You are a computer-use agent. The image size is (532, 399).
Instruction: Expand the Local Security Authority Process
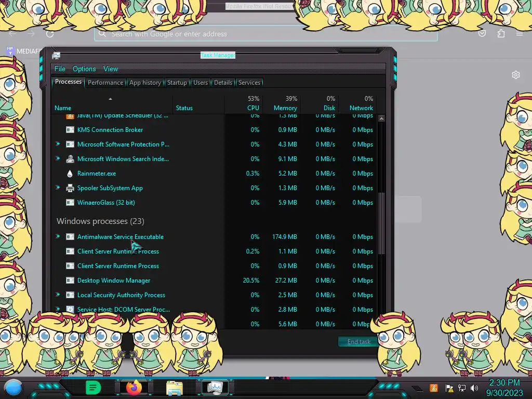click(58, 295)
